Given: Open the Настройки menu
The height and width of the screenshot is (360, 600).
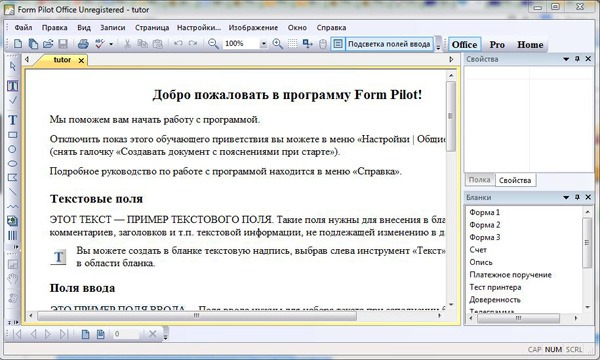Looking at the screenshot, I should point(199,28).
